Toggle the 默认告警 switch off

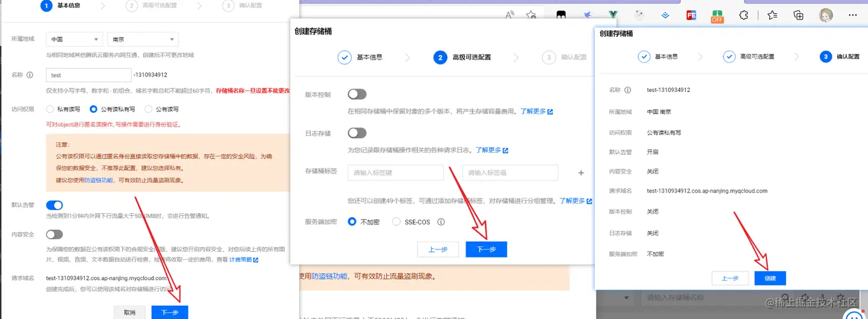coord(55,205)
